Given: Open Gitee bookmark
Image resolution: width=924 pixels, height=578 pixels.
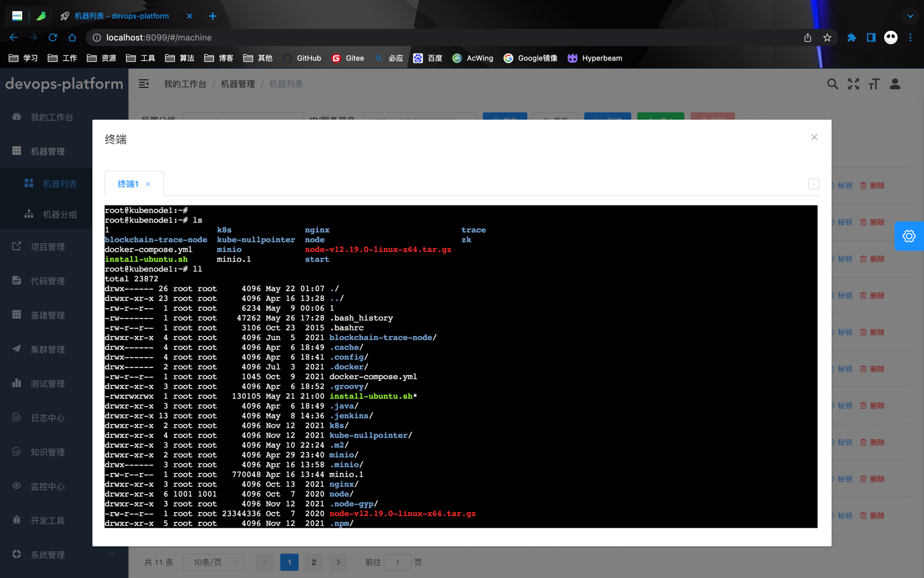Looking at the screenshot, I should point(348,58).
